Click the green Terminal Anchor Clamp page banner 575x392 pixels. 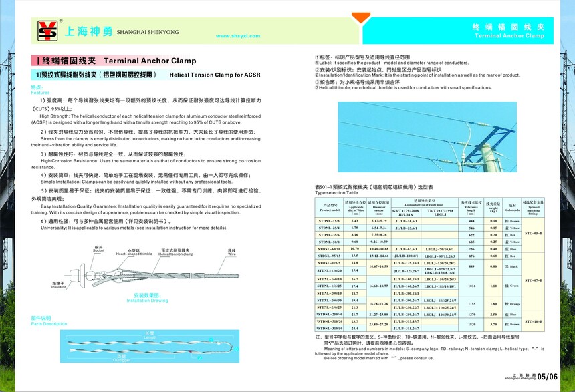tap(508, 31)
